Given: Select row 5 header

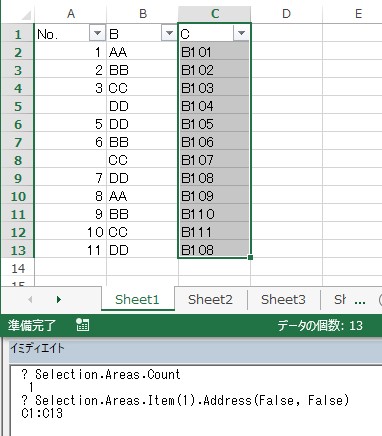Looking at the screenshot, I should (18, 105).
